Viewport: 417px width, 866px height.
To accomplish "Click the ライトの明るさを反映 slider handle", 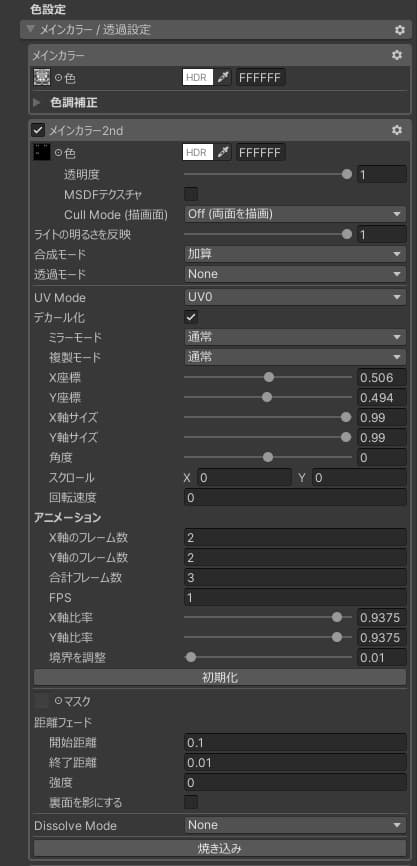I will tap(347, 234).
